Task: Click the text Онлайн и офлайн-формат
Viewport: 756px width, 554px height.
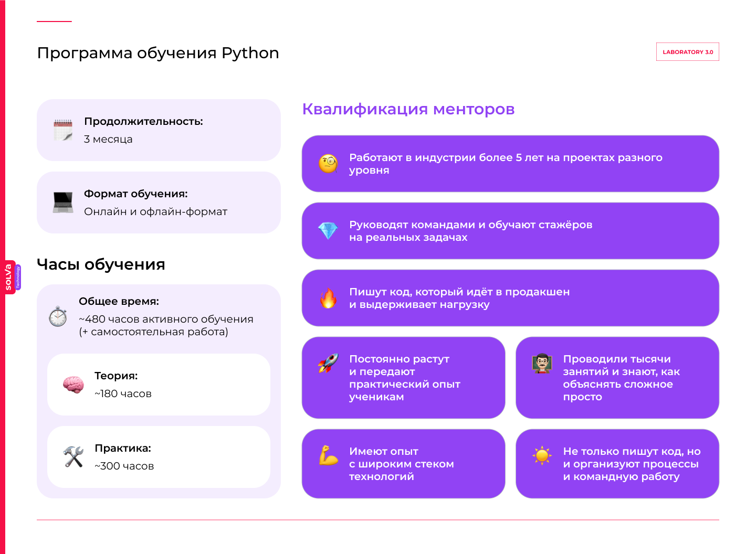Action: (x=155, y=211)
